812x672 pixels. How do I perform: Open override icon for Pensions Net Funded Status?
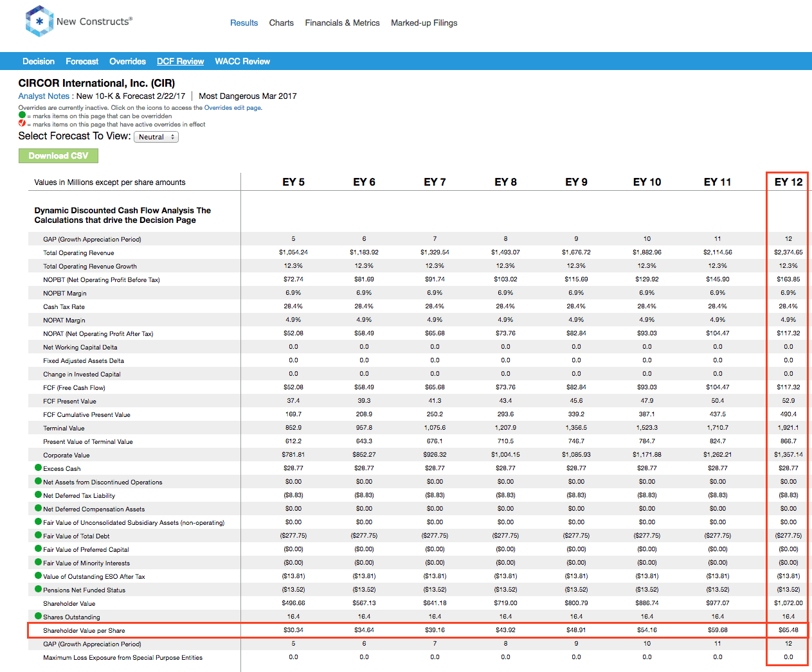(x=39, y=589)
